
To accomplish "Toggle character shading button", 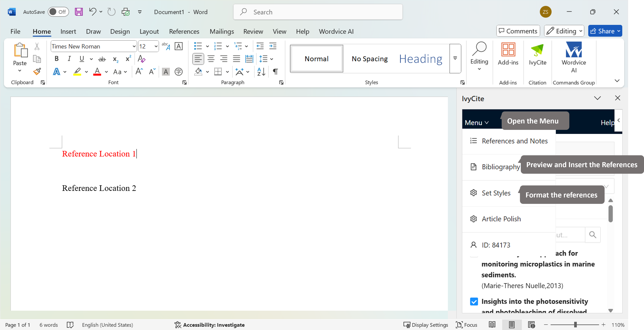I will [x=165, y=72].
